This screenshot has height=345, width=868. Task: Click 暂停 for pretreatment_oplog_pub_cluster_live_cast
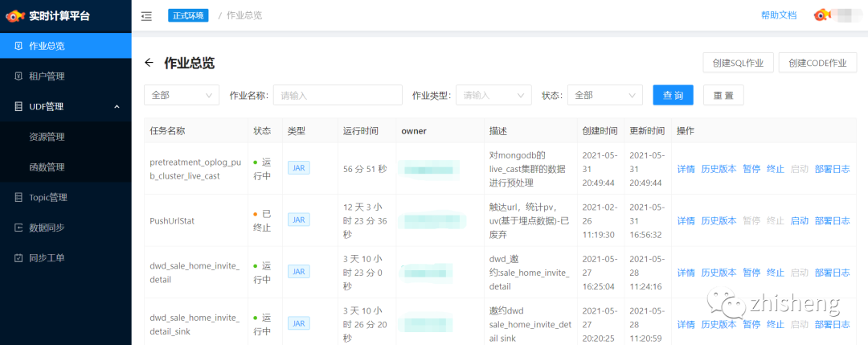[751, 169]
